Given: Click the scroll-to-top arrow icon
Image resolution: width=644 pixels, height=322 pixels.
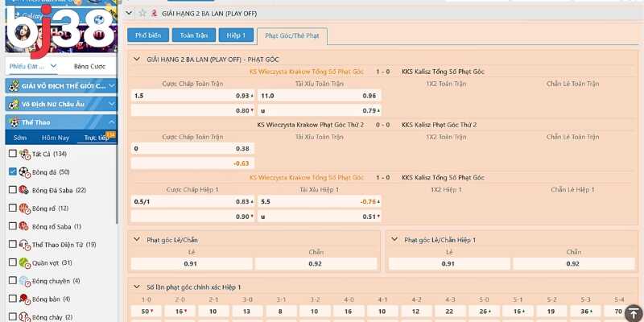Looking at the screenshot, I should click(x=633, y=312).
